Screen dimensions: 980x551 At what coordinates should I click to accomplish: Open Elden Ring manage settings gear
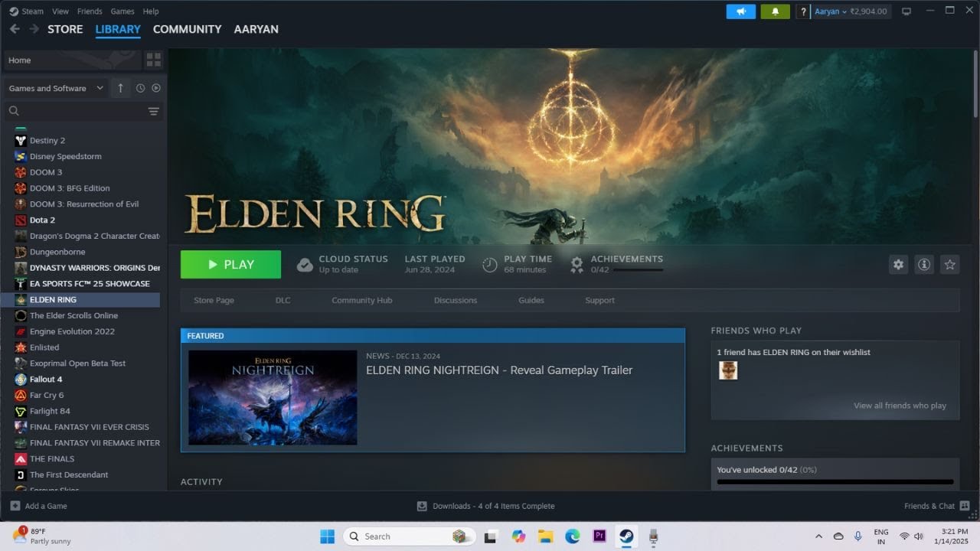click(x=898, y=264)
